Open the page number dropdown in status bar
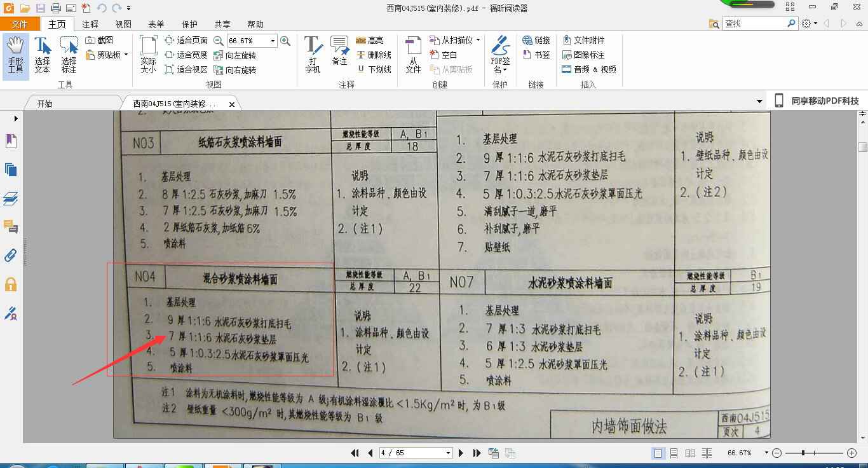The width and height of the screenshot is (868, 468). click(448, 453)
